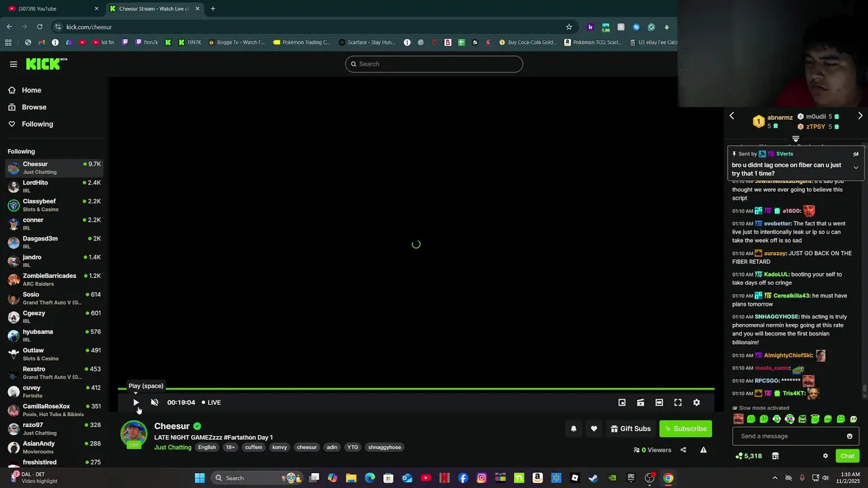
Task: Open the FIN7K bookmark
Action: pyautogui.click(x=189, y=42)
